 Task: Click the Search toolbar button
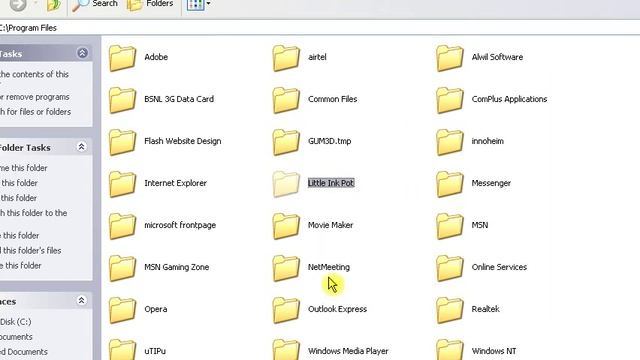pyautogui.click(x=95, y=5)
